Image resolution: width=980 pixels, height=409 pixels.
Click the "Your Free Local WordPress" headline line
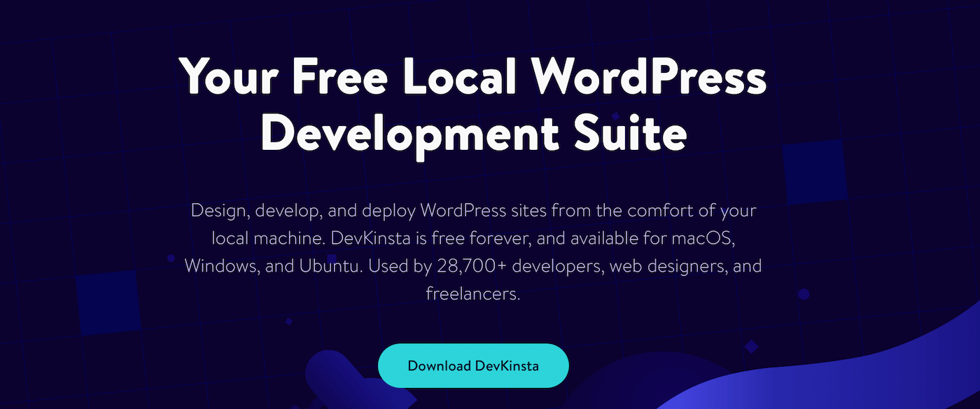[x=473, y=77]
